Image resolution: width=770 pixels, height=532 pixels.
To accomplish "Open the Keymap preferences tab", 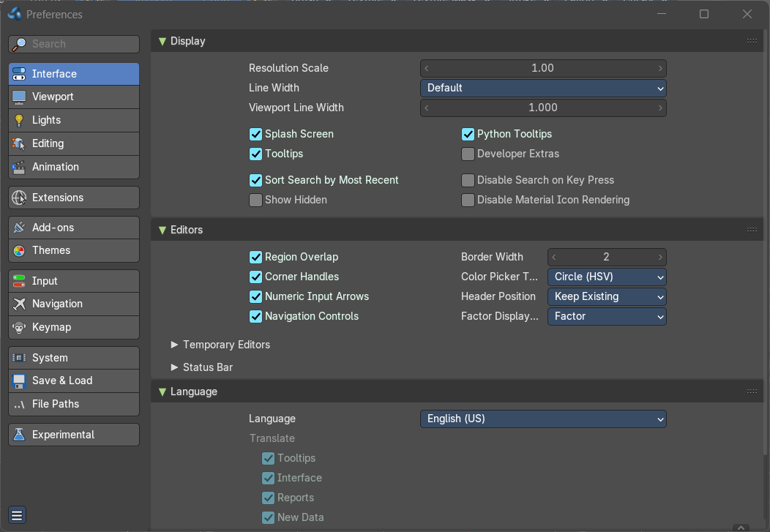I will coord(74,327).
